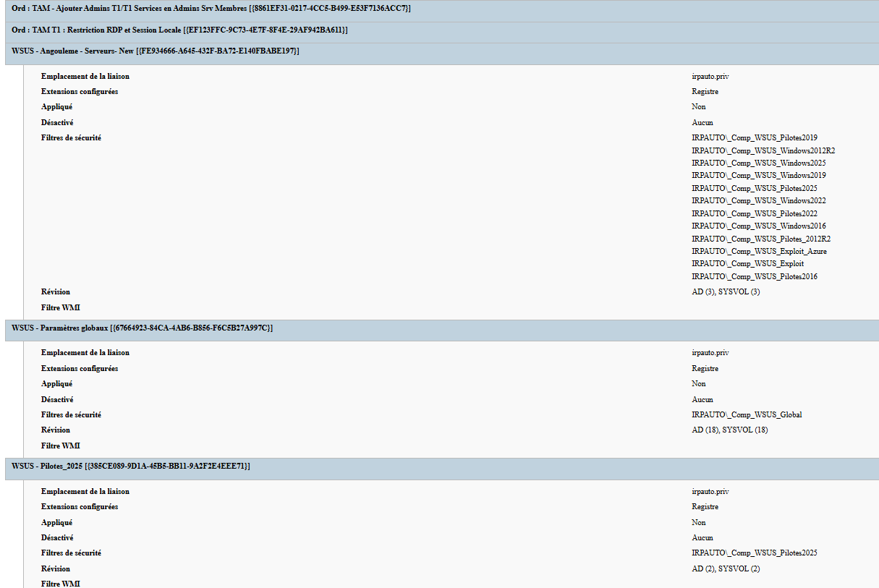Select filter _Comp_WSUS_Windows2012R2
This screenshot has height=588, width=879.
(x=763, y=150)
